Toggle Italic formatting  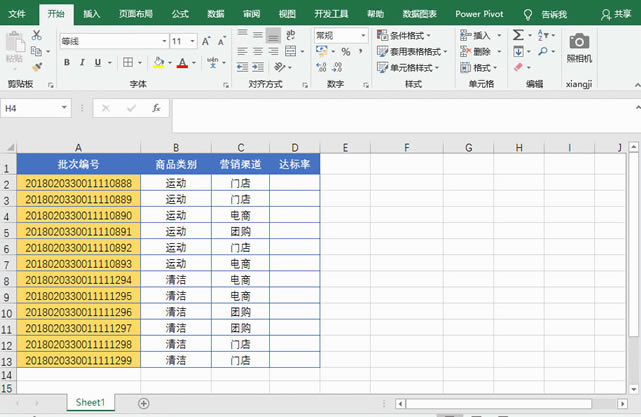(83, 62)
